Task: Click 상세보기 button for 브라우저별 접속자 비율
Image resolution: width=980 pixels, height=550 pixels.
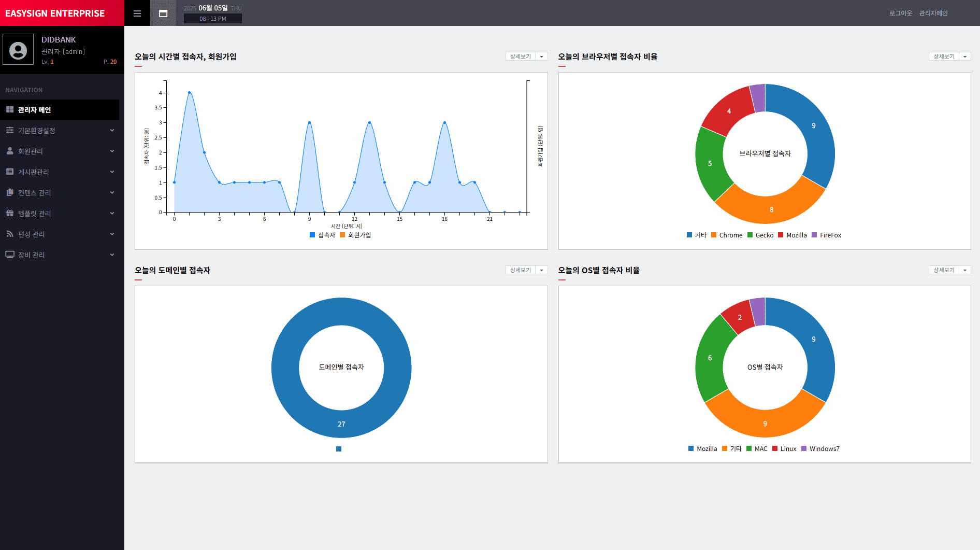Action: (944, 57)
